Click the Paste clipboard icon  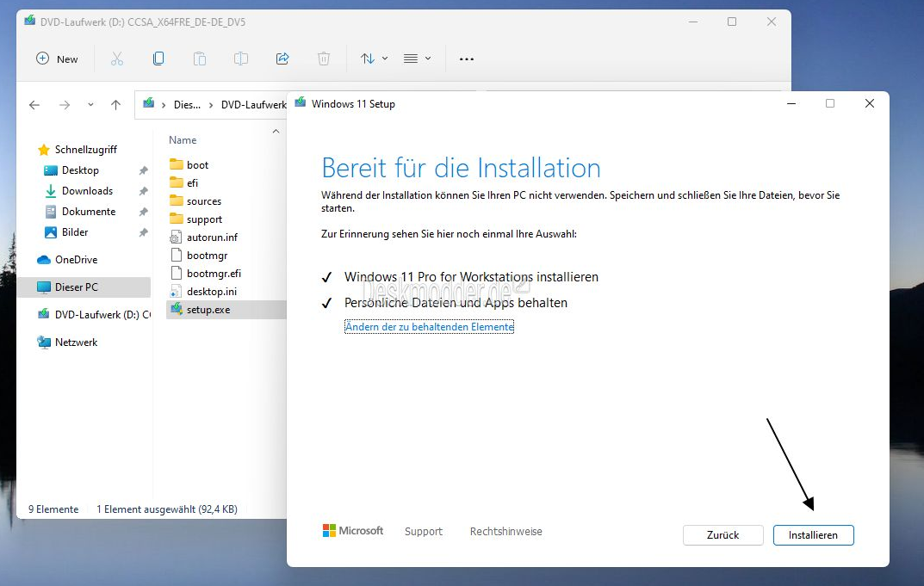200,59
